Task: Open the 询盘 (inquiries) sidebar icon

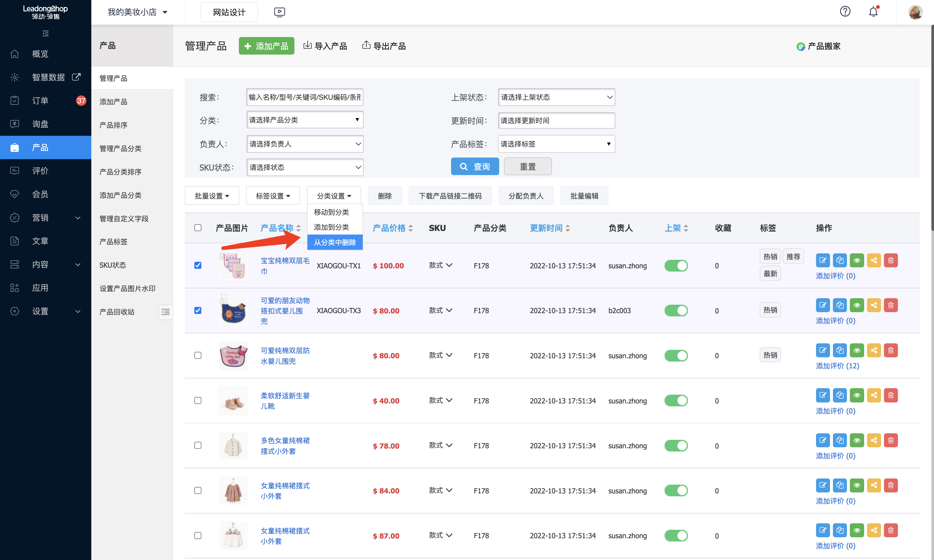Action: click(x=14, y=124)
